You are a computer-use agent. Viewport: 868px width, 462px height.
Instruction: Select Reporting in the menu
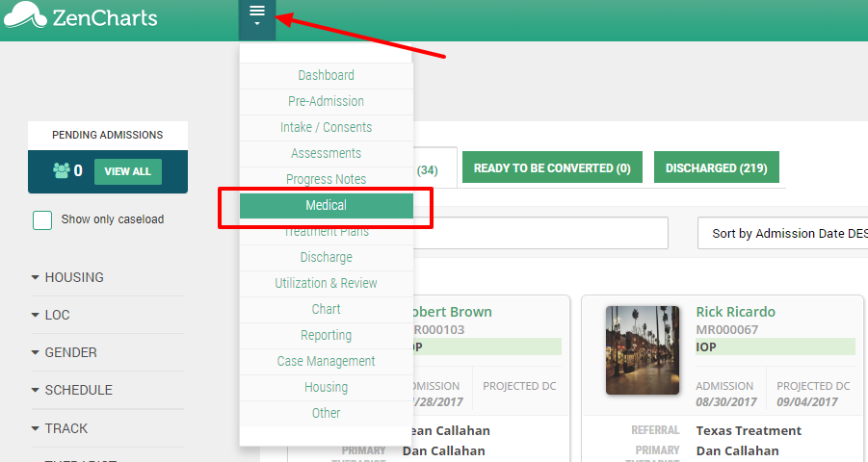click(x=326, y=335)
